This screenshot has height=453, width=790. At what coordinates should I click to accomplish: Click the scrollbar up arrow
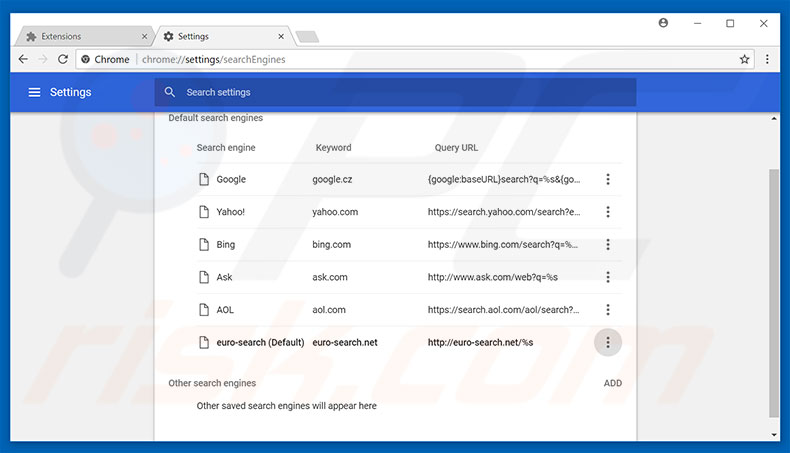774,118
